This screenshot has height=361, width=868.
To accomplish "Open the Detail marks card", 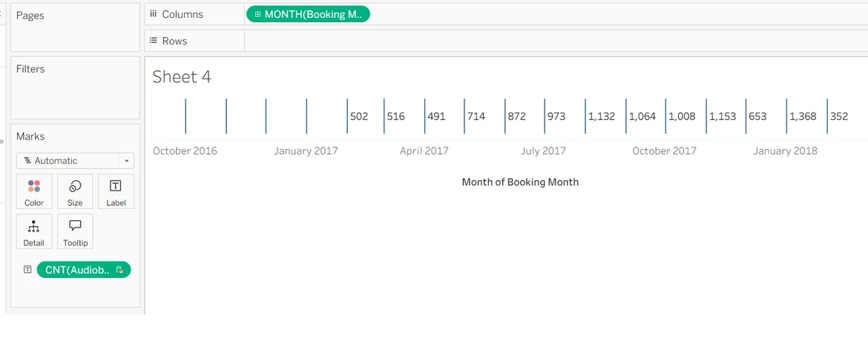I will tap(34, 232).
